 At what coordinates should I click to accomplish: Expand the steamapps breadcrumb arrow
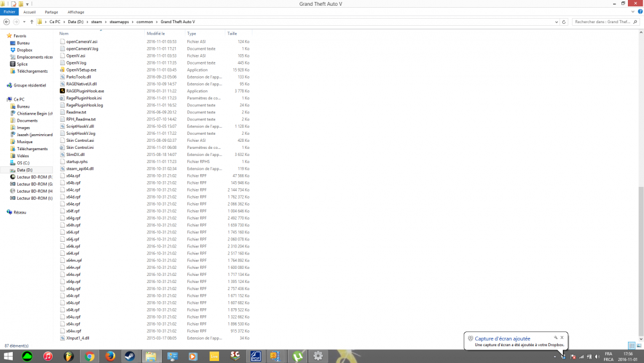(133, 22)
